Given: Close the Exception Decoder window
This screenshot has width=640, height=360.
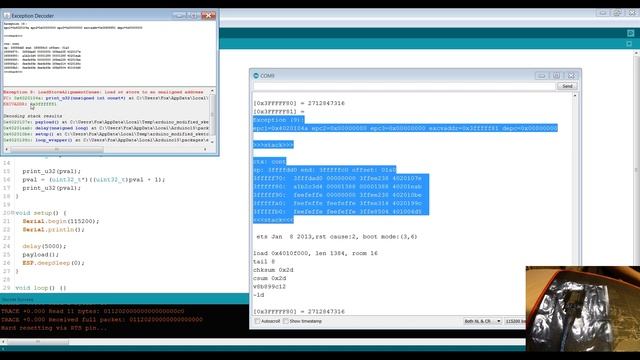Looking at the screenshot, I should pos(208,16).
